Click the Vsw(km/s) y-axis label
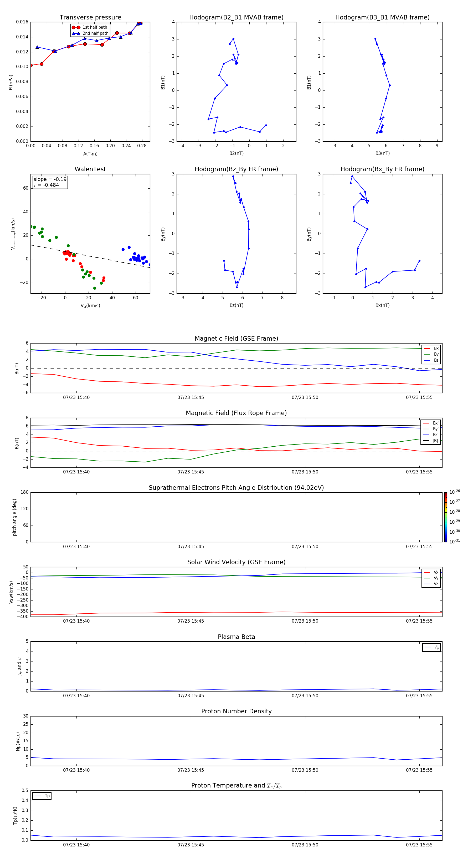The width and height of the screenshot is (473, 868). click(x=11, y=592)
